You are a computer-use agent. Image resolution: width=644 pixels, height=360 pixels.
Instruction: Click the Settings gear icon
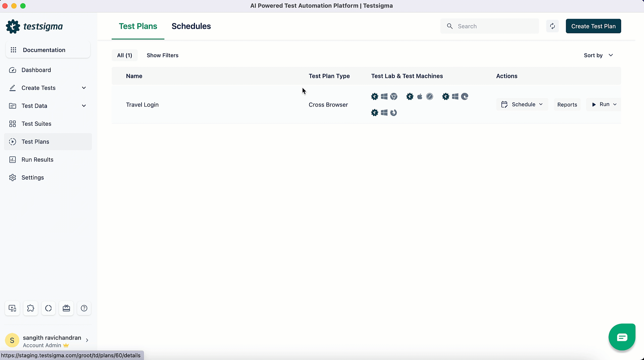point(12,178)
